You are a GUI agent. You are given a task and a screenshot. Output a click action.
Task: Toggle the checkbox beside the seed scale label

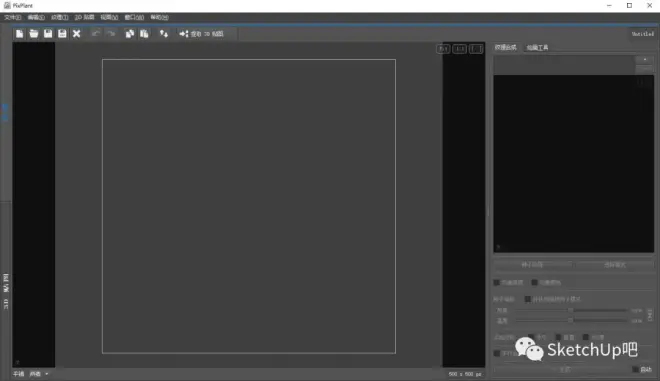pos(527,299)
